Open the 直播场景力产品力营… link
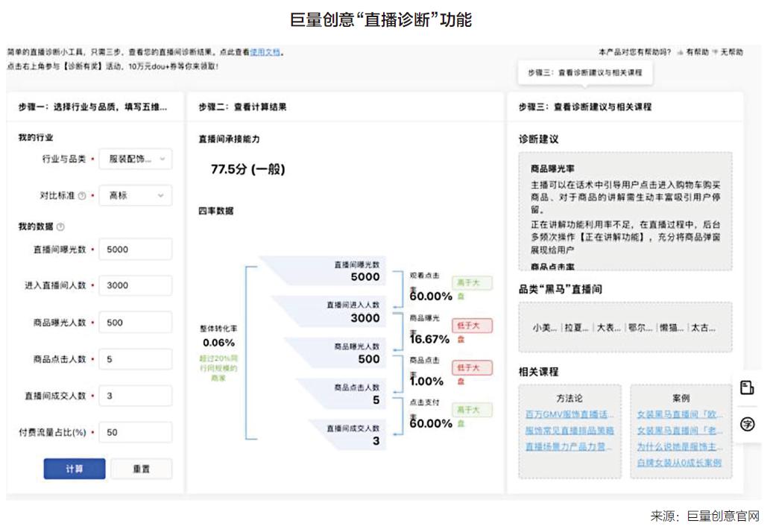The height and width of the screenshot is (532, 776). pyautogui.click(x=568, y=447)
